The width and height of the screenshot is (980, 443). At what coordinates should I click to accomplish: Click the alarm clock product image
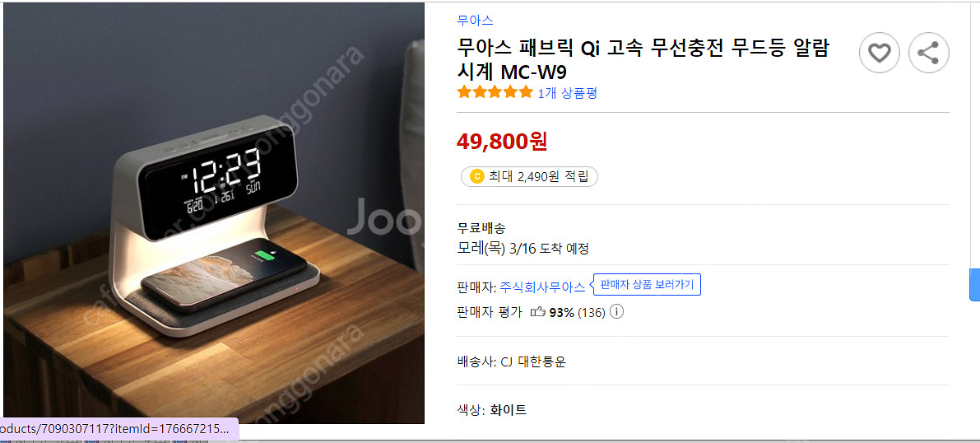point(214,212)
